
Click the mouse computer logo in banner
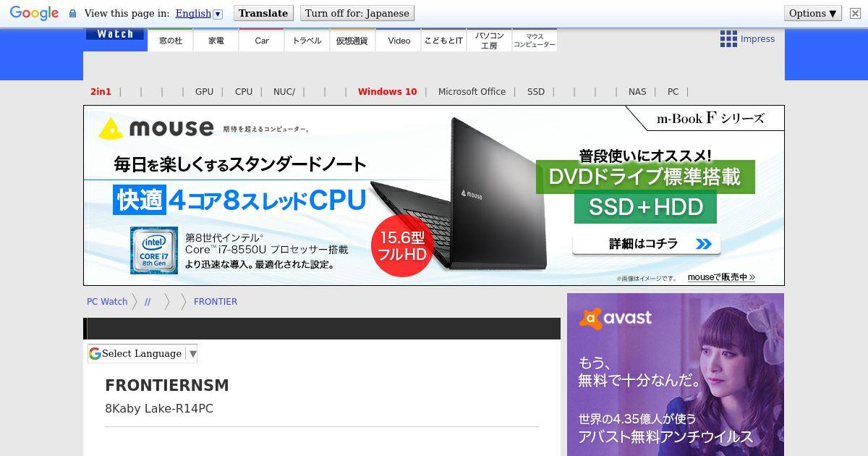(156, 128)
